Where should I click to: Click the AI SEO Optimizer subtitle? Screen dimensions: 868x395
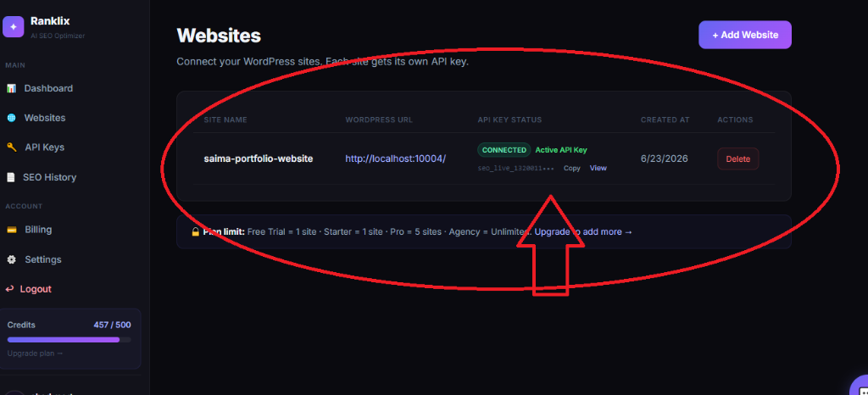[58, 36]
